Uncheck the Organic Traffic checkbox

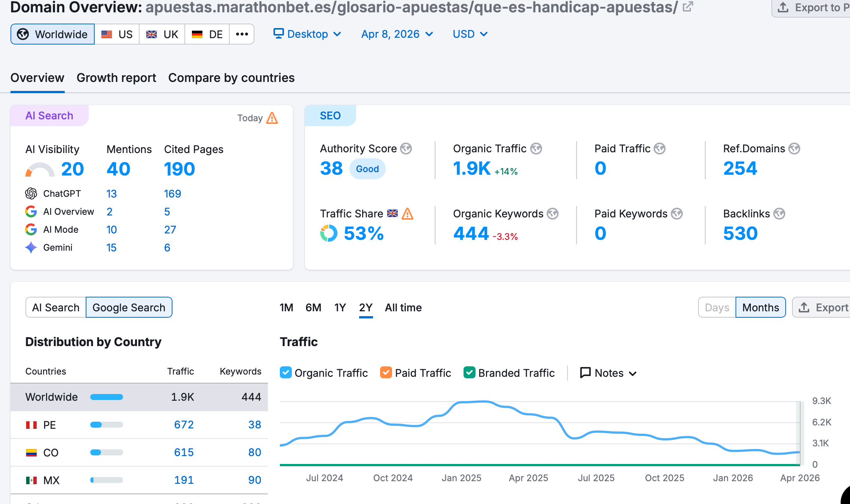click(286, 373)
